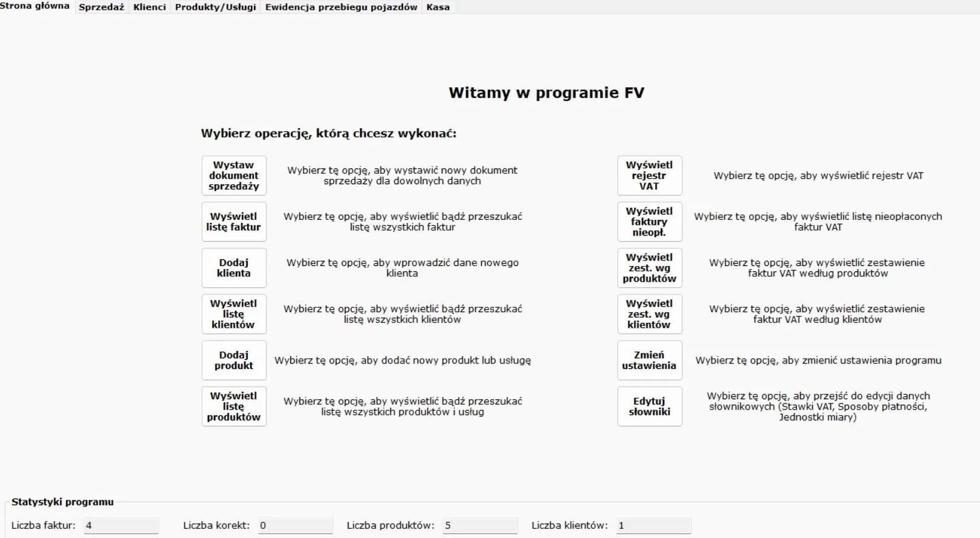Switch to the 'Sprzedaż' tab
This screenshot has height=538, width=980.
coord(101,7)
